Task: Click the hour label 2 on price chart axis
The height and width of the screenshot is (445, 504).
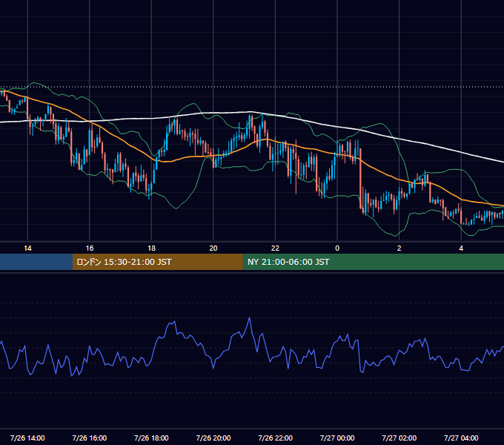Action: pos(399,248)
